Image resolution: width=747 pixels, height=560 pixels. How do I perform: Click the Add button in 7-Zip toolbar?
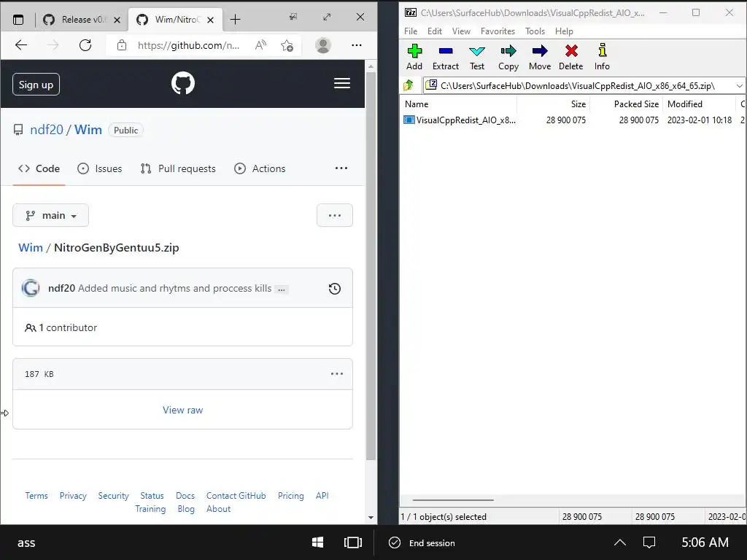[x=414, y=57]
